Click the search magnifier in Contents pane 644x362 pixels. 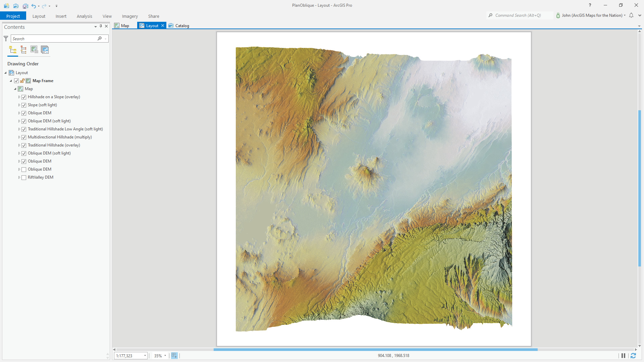(x=100, y=39)
